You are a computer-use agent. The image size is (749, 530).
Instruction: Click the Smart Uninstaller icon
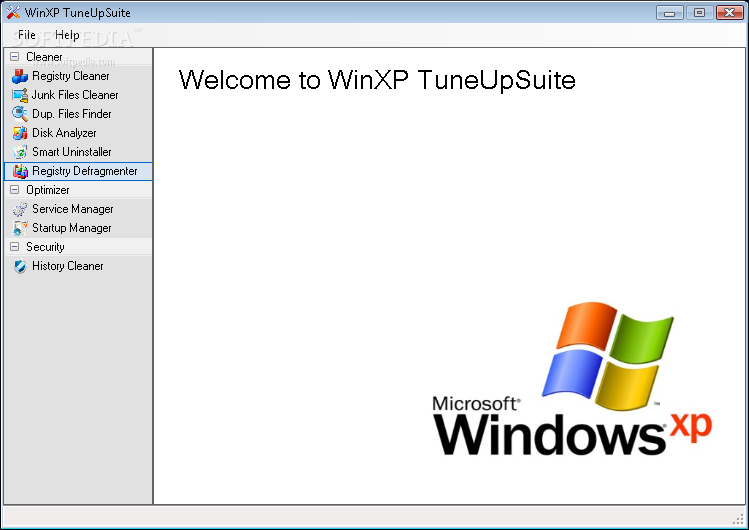pyautogui.click(x=20, y=152)
